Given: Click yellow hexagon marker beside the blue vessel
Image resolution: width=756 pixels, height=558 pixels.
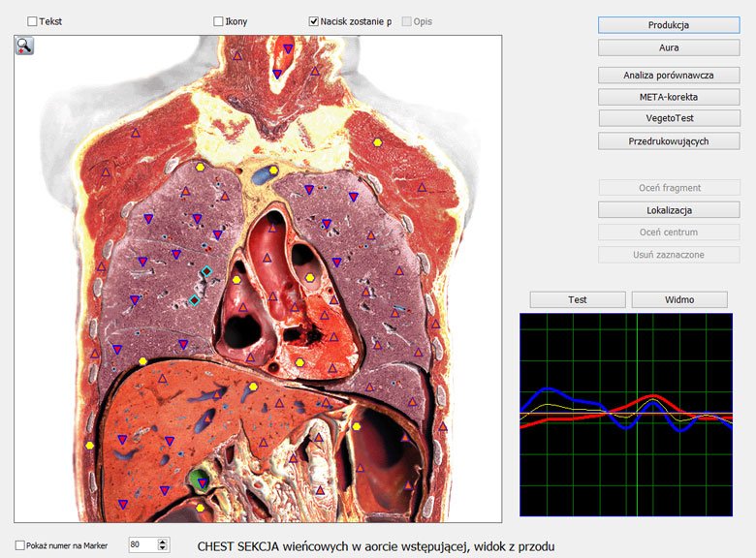Looking at the screenshot, I should click(x=274, y=170).
